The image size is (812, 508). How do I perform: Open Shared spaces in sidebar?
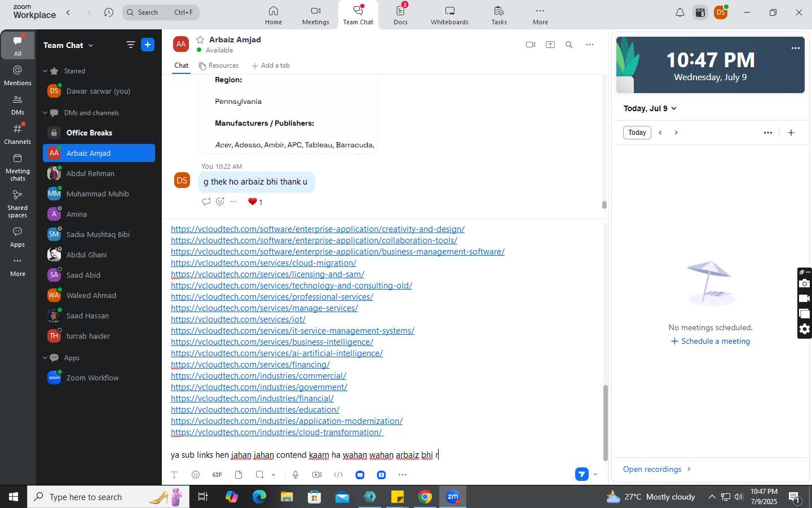point(17,203)
